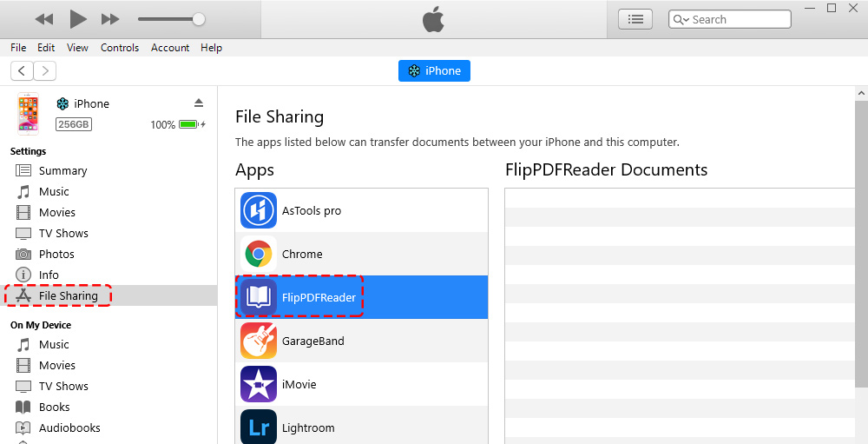Click the vertical scrollbar thumb
The image size is (868, 444).
[x=861, y=244]
